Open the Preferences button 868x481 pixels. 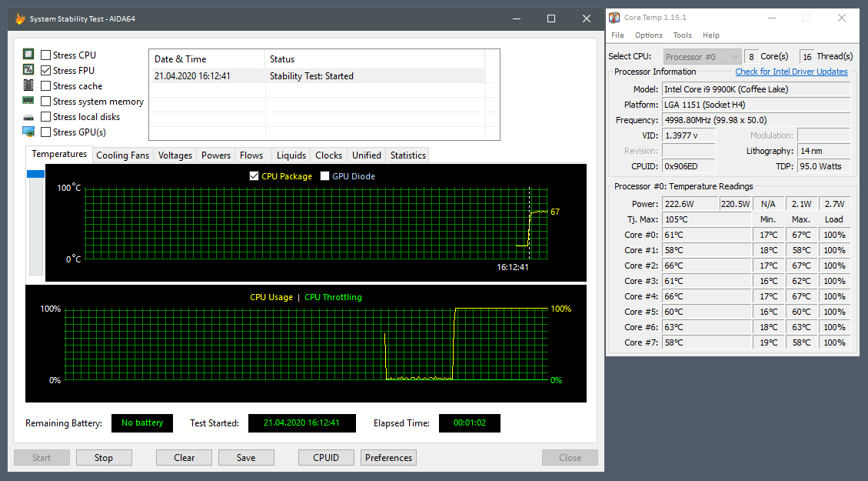[x=388, y=458]
